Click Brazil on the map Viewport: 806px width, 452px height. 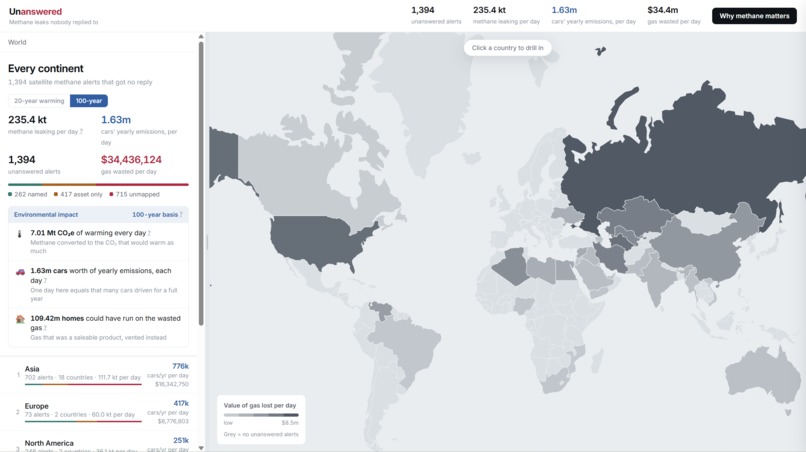click(411, 350)
